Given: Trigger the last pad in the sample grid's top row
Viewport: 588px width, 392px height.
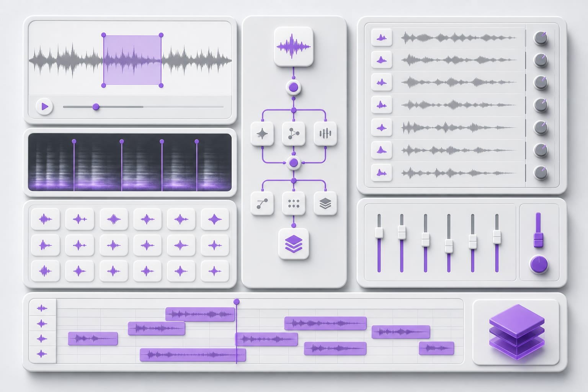Looking at the screenshot, I should (215, 219).
